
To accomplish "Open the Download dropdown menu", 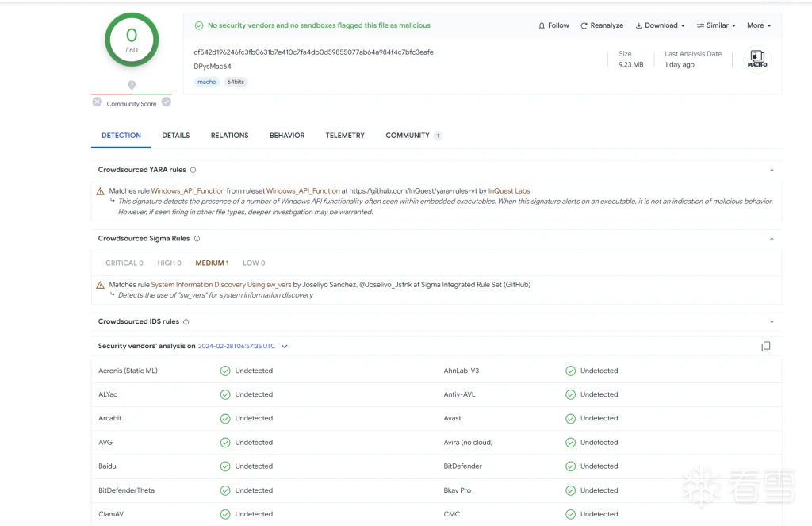I will tap(660, 25).
